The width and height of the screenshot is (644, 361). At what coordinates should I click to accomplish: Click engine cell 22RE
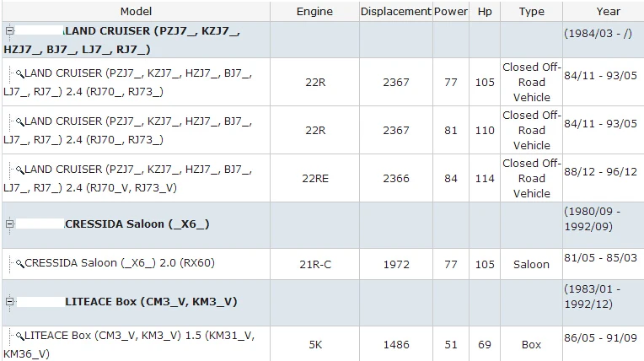[315, 179]
